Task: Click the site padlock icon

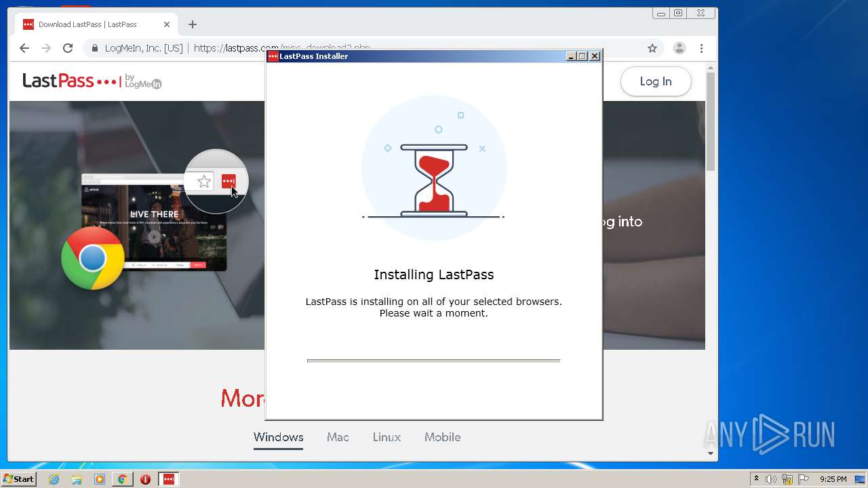Action: [x=95, y=48]
